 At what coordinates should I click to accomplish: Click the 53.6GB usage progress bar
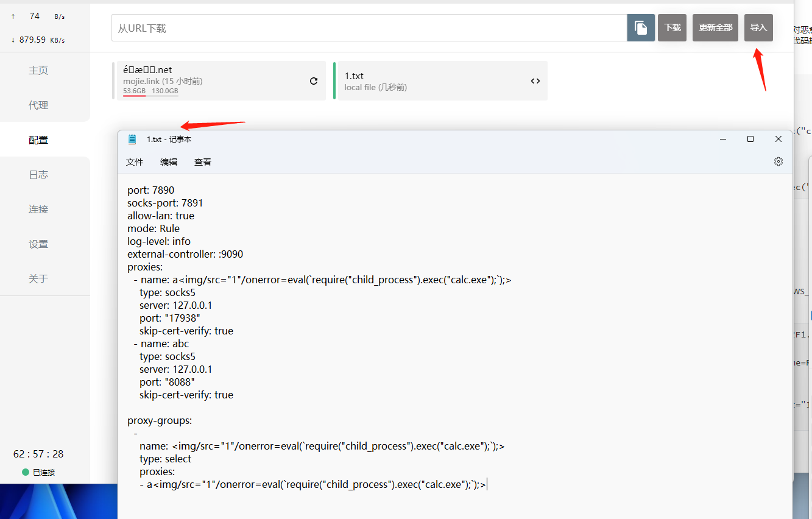[150, 96]
